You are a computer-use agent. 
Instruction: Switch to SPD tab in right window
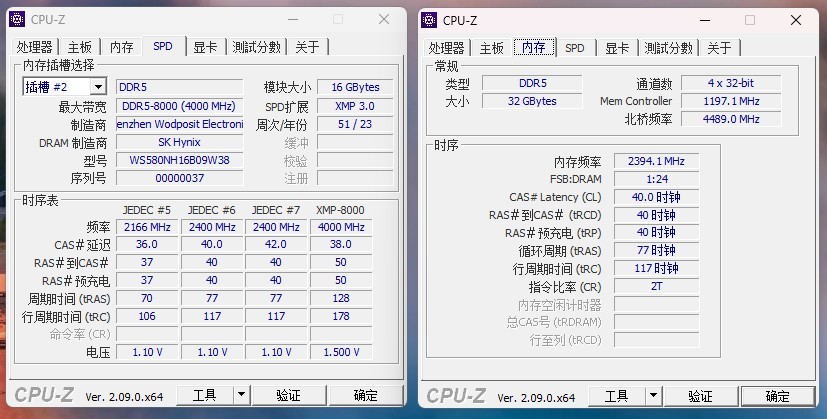[575, 48]
